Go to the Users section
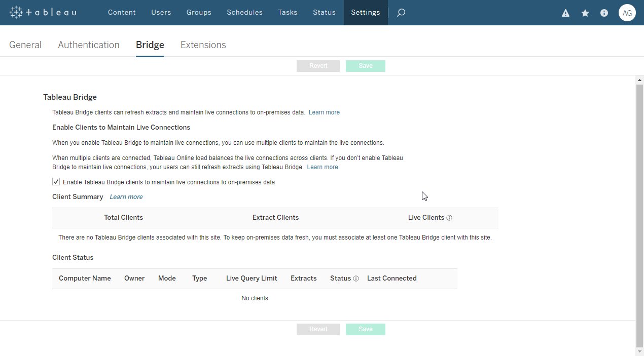The height and width of the screenshot is (356, 644). (161, 12)
